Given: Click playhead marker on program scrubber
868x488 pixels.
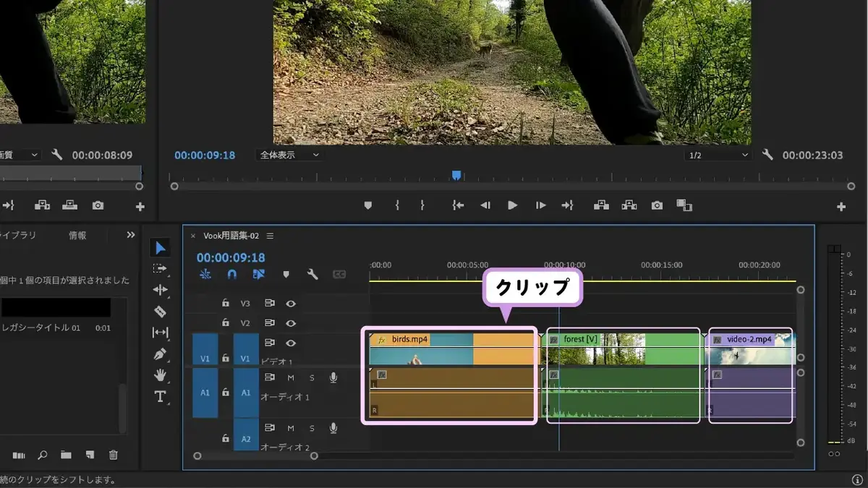Looking at the screenshot, I should tap(456, 175).
